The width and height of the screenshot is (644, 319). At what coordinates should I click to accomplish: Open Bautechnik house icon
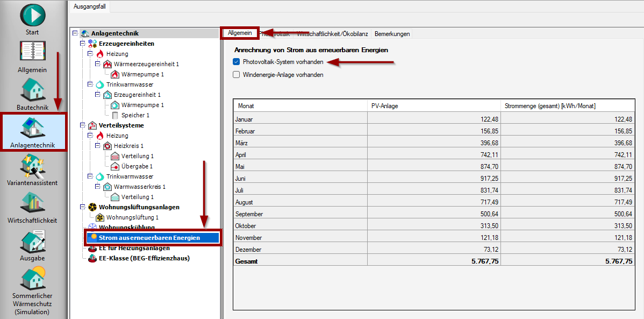pos(32,90)
